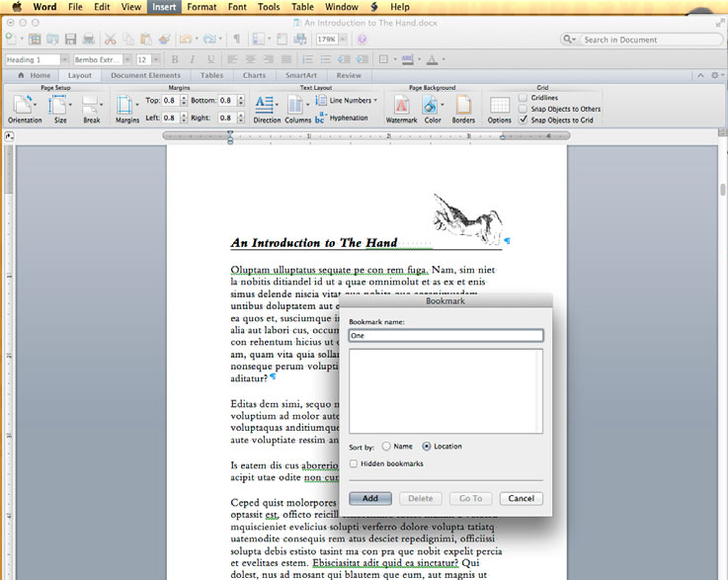Click the Orientation icon in Page Setup
This screenshot has width=728, height=580.
[24, 105]
